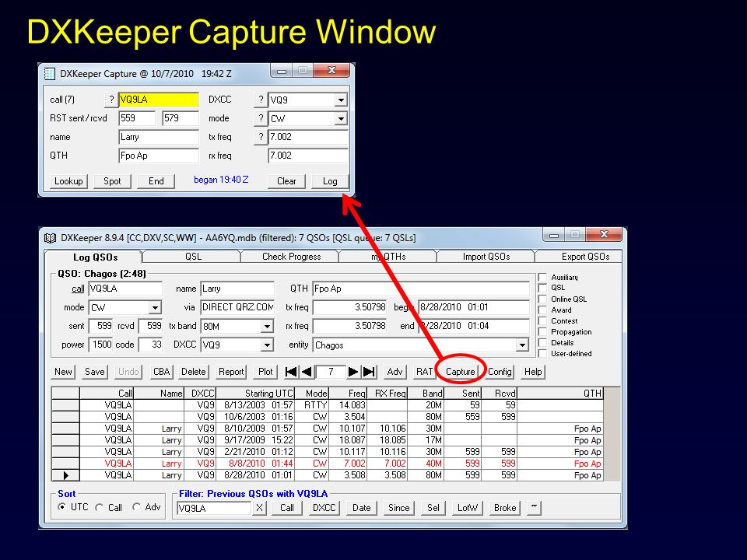Click the DXKeeper Capture window title icon
Image resolution: width=747 pixels, height=560 pixels.
pos(50,74)
